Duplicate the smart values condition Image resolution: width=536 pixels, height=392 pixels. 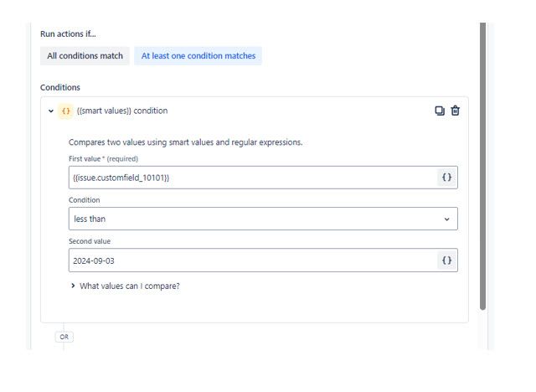tap(440, 111)
